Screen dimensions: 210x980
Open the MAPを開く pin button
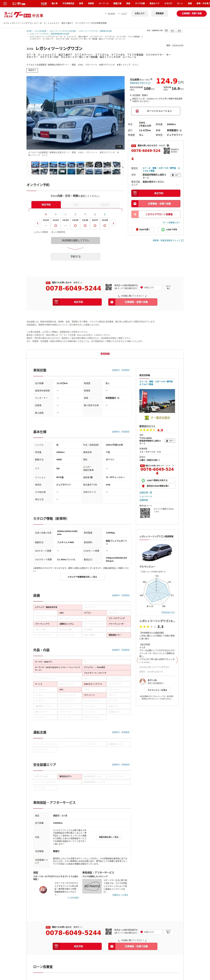(143, 230)
